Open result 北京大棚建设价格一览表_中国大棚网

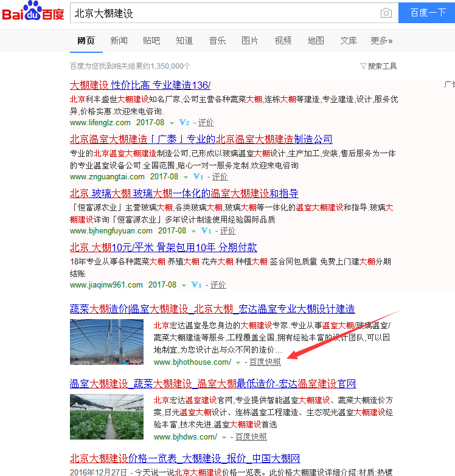point(185,458)
